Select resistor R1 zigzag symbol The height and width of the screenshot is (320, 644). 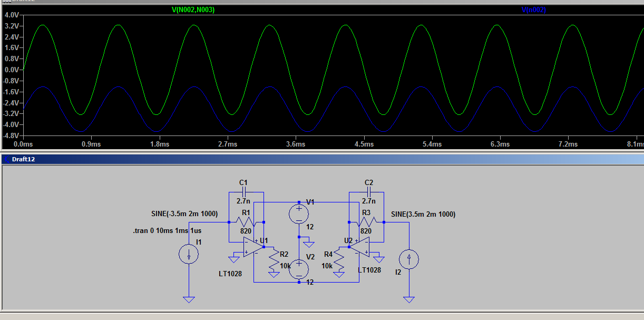[x=246, y=222]
